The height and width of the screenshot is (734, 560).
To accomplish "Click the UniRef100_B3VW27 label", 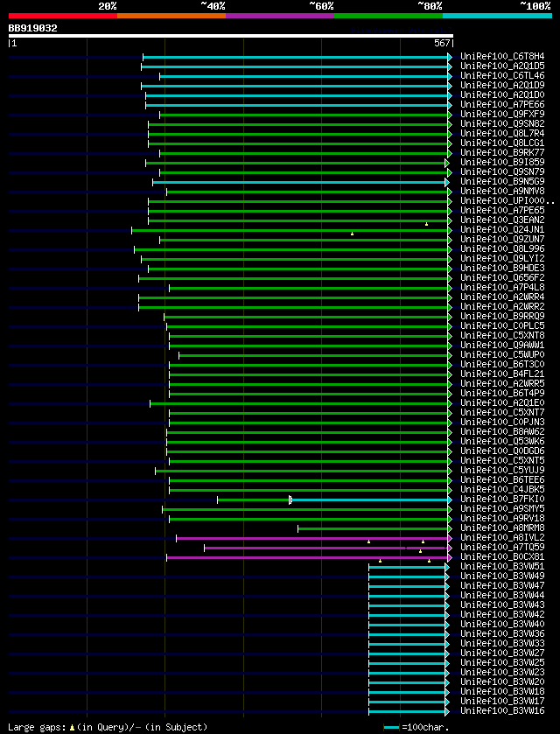I will 502,653.
